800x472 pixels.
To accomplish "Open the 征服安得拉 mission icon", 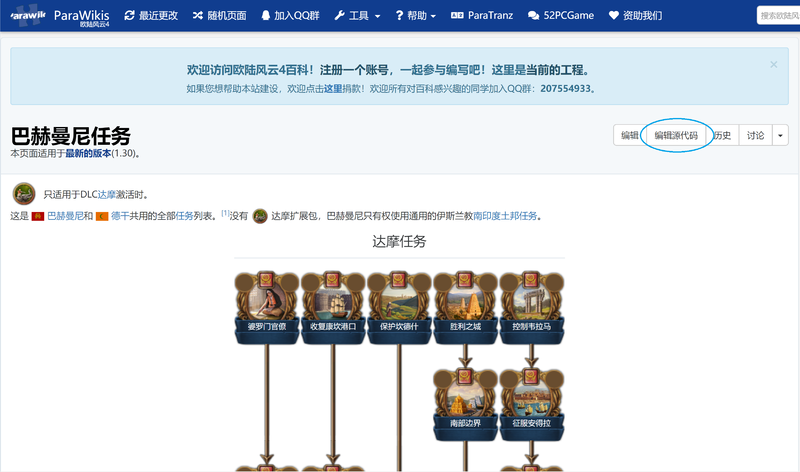I will (x=532, y=404).
